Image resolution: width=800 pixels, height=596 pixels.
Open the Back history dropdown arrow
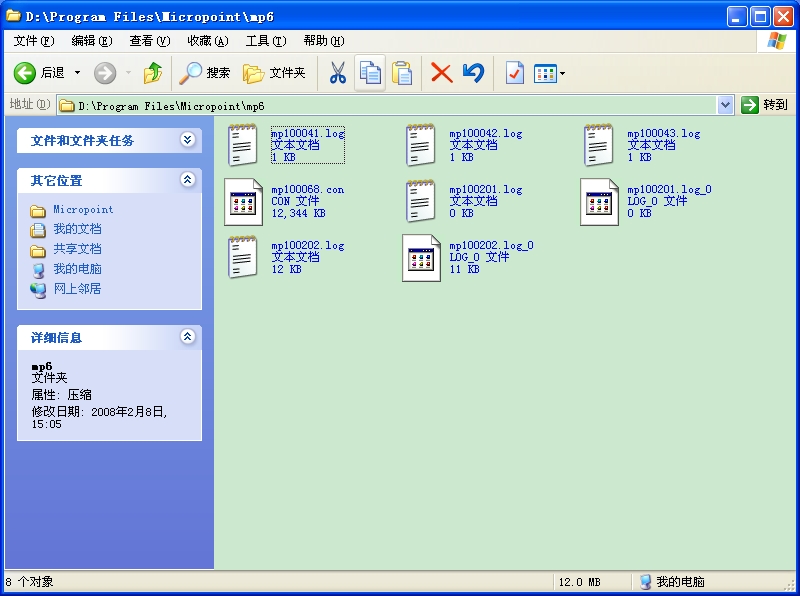[x=78, y=73]
